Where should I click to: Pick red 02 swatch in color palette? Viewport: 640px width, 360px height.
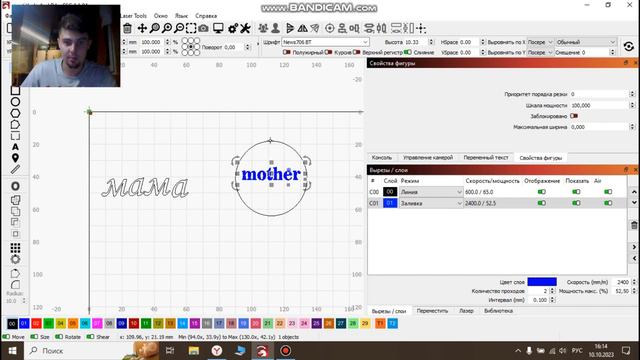tap(36, 324)
